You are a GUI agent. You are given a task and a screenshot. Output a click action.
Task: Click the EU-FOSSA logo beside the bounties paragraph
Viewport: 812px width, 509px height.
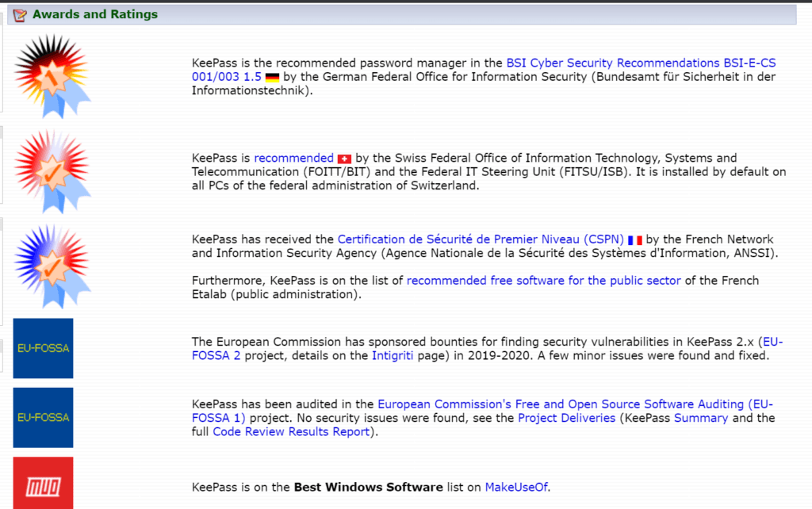click(x=43, y=348)
